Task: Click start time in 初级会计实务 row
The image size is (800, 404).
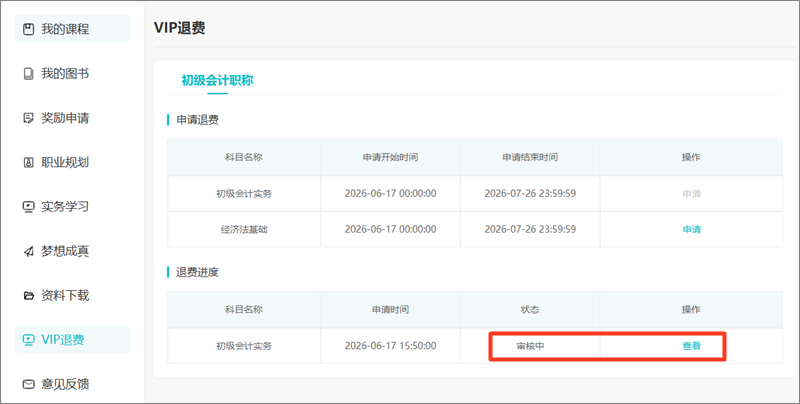Action: (390, 194)
